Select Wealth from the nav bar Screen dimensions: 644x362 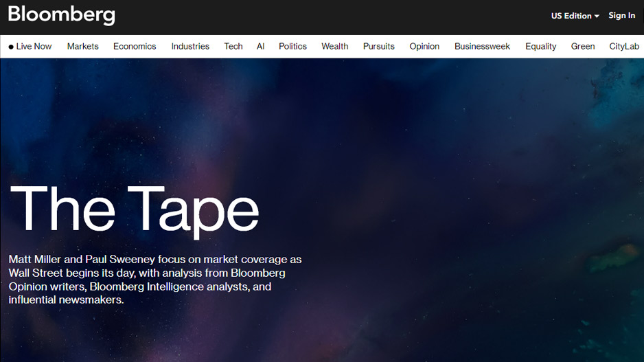(x=335, y=47)
